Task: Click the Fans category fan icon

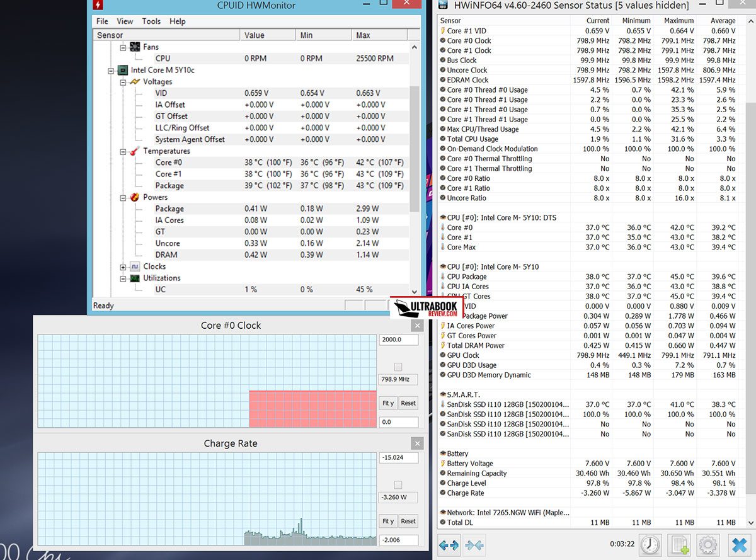Action: click(x=134, y=47)
